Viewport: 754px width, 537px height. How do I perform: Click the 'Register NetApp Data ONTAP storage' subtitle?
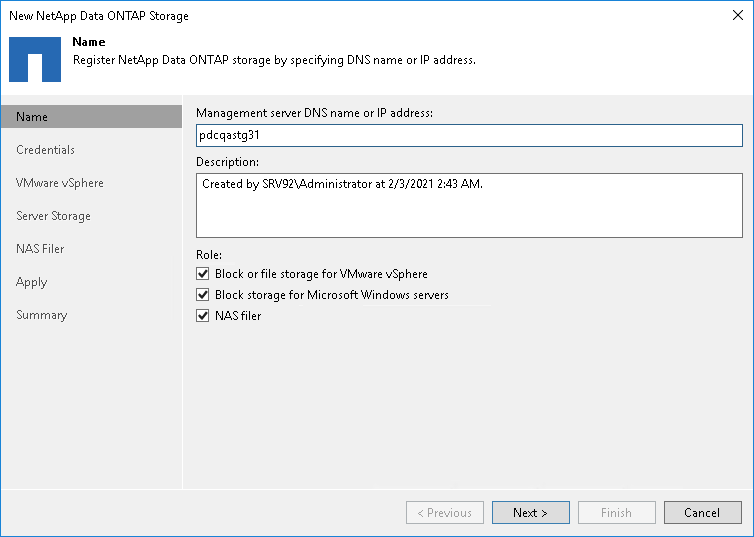point(274,60)
